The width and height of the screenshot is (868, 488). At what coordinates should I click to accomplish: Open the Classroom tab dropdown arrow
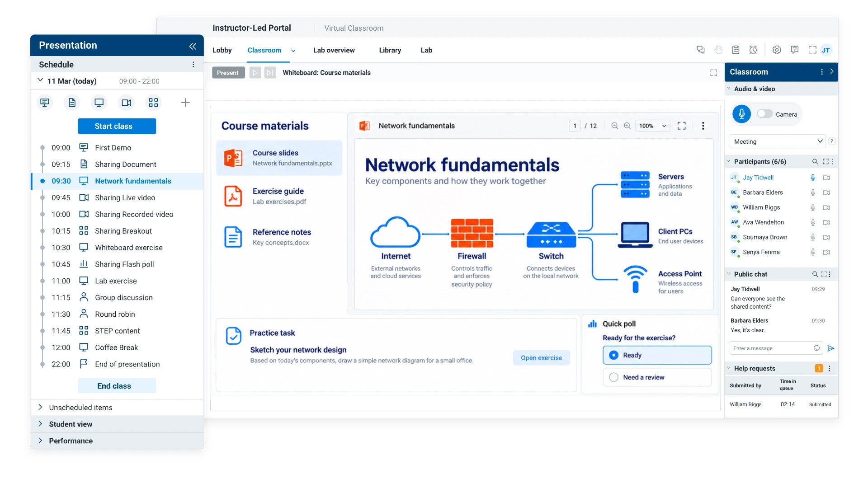pyautogui.click(x=293, y=51)
